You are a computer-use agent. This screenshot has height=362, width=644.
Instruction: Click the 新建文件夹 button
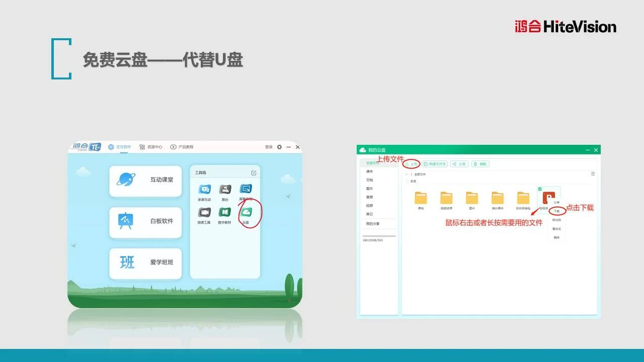pos(435,164)
